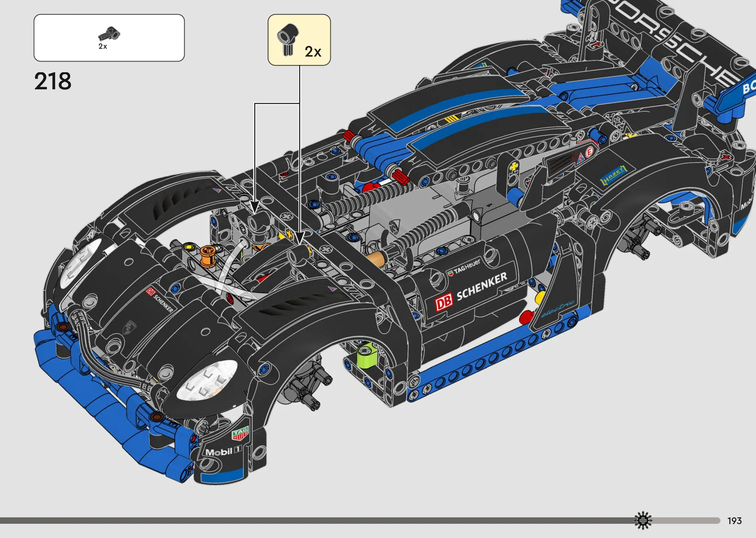756x538 pixels.
Task: Click the DB SCHENKER decal on the door
Action: (471, 291)
